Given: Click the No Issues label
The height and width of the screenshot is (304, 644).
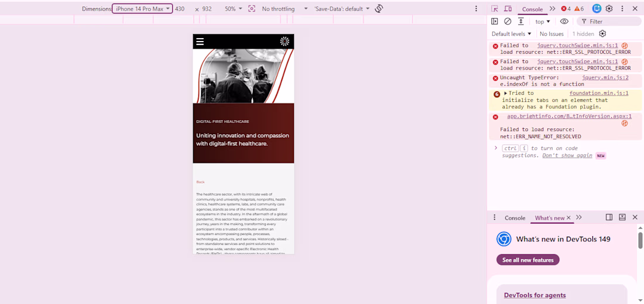Looking at the screenshot, I should [x=551, y=34].
